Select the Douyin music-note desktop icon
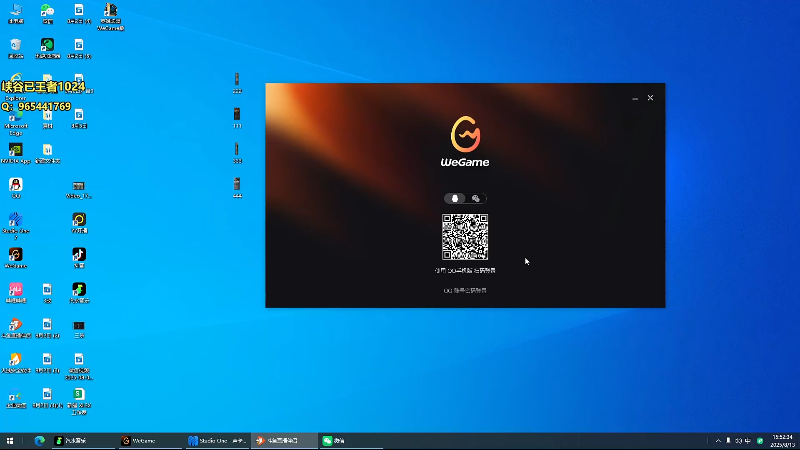Viewport: 800px width, 450px height. pyautogui.click(x=79, y=258)
